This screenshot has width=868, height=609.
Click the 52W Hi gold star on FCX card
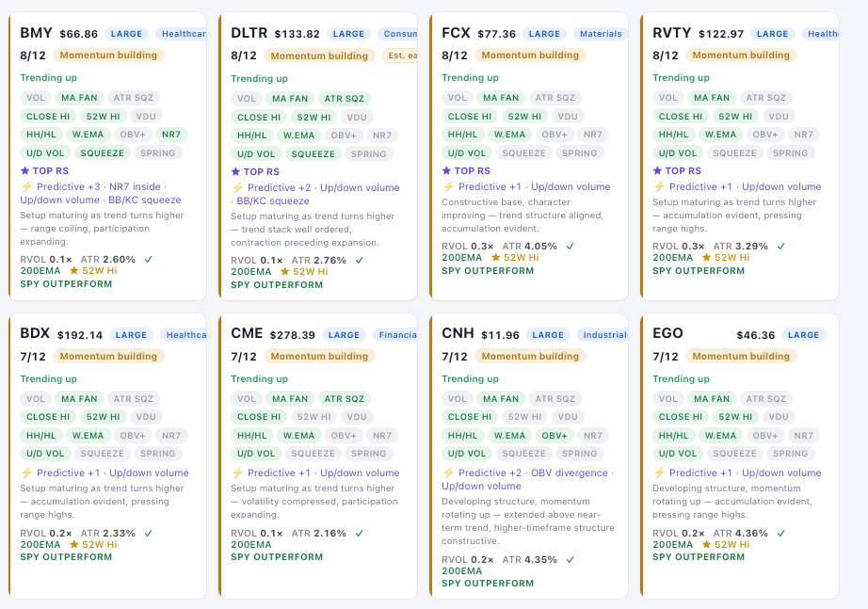click(495, 258)
